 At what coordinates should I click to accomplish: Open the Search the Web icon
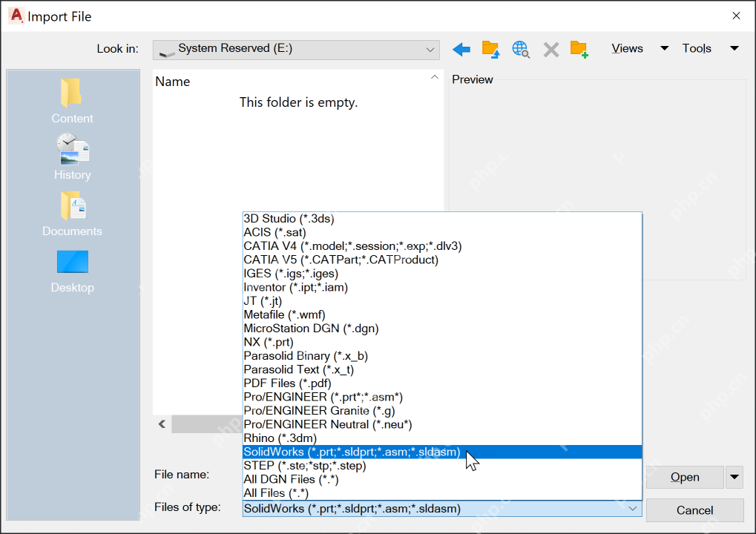[x=521, y=49]
